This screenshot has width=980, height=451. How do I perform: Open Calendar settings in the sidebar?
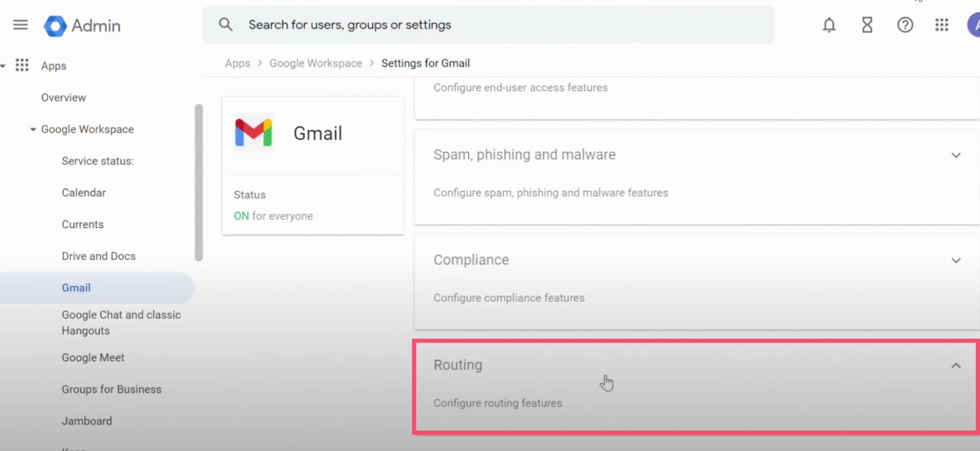83,192
